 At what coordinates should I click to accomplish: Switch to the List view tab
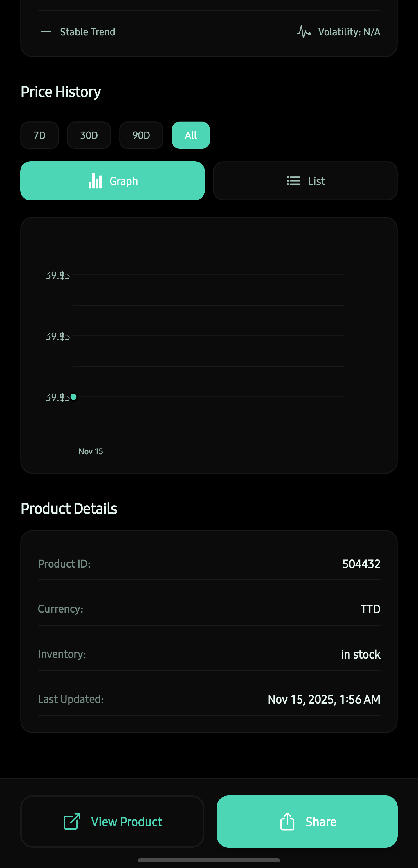point(305,181)
